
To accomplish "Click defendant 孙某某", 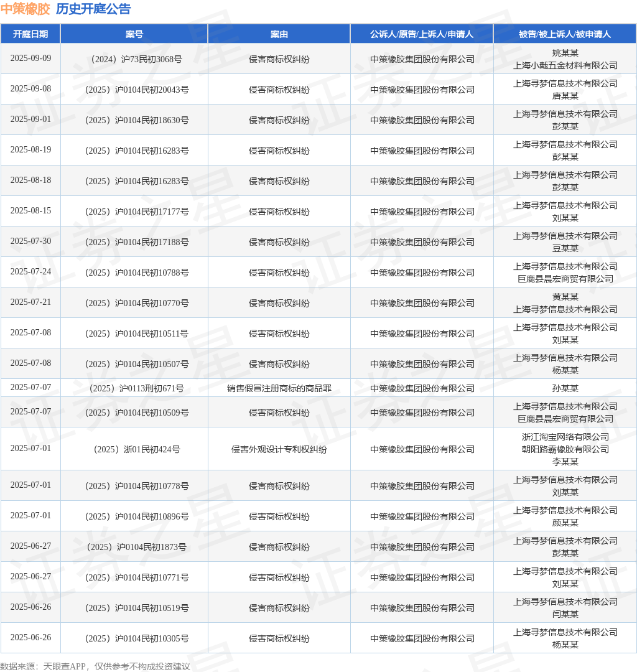I will click(565, 388).
